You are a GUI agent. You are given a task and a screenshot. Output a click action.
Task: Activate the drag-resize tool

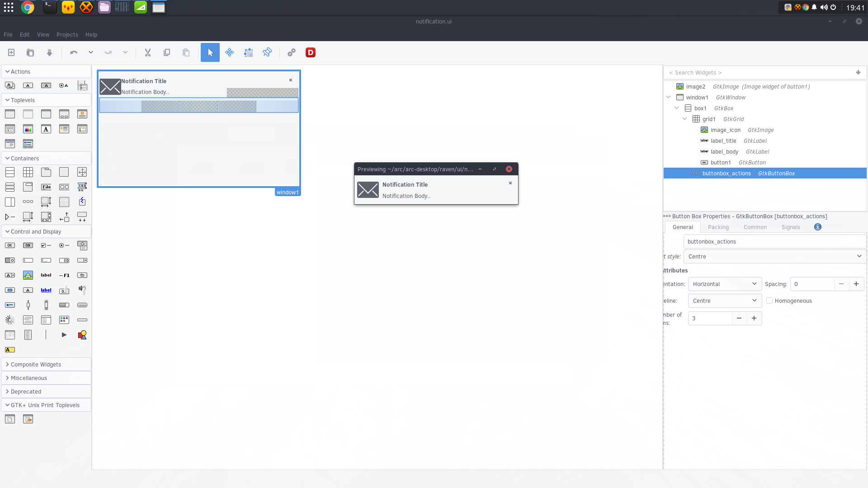pos(230,53)
